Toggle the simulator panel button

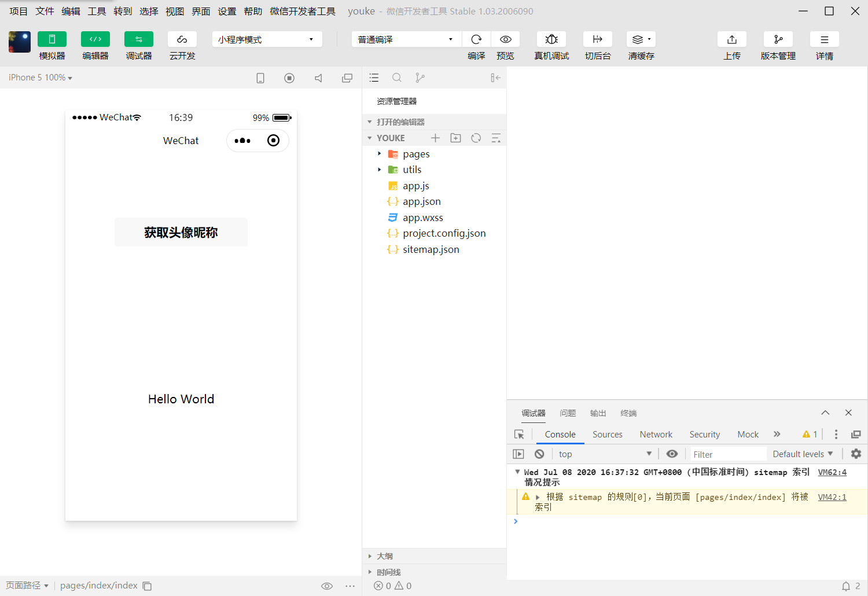click(x=52, y=39)
